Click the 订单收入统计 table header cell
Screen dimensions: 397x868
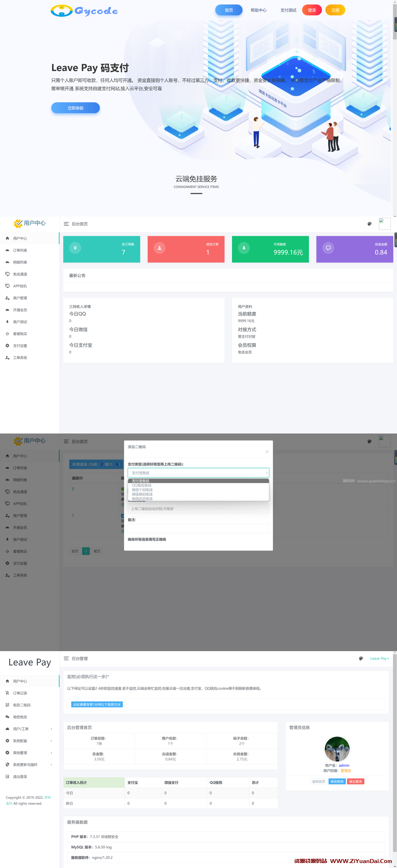tap(94, 782)
